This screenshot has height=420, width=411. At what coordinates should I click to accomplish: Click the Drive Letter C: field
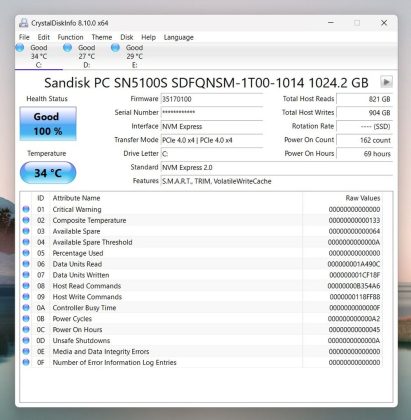tap(212, 154)
